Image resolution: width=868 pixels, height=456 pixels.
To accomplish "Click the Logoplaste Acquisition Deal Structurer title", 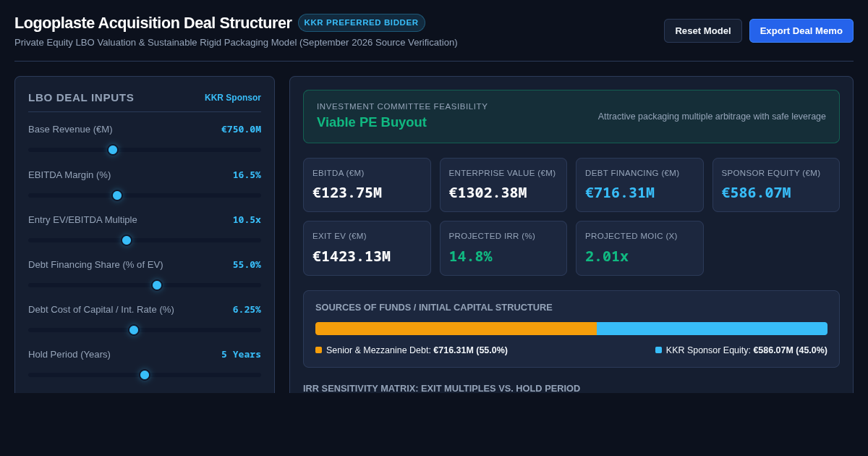I will click(153, 23).
